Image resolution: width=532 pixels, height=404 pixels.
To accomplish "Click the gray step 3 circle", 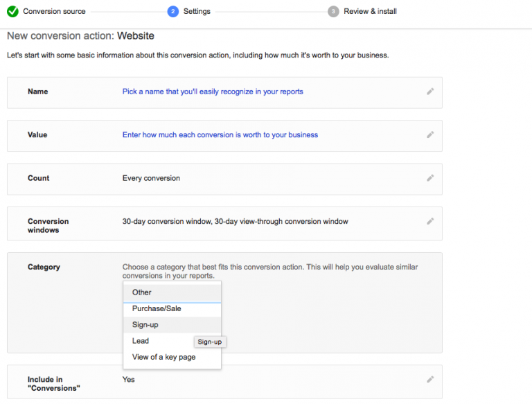I will [333, 11].
